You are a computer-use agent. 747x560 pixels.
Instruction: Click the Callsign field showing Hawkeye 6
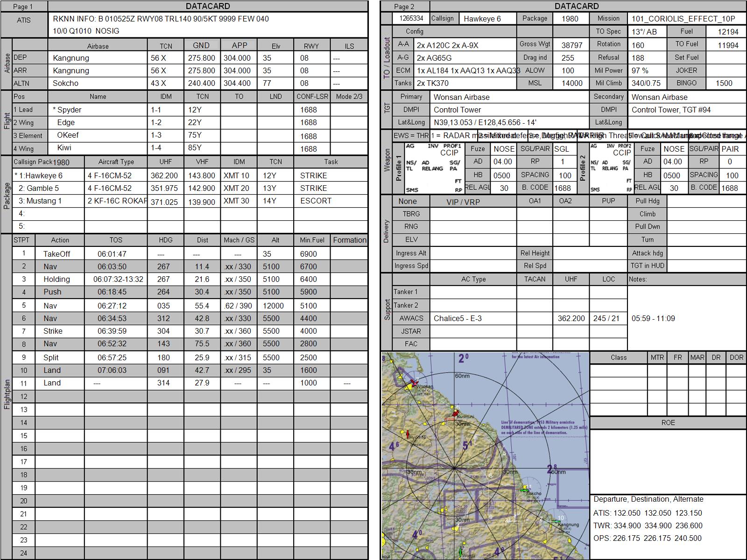coord(487,19)
